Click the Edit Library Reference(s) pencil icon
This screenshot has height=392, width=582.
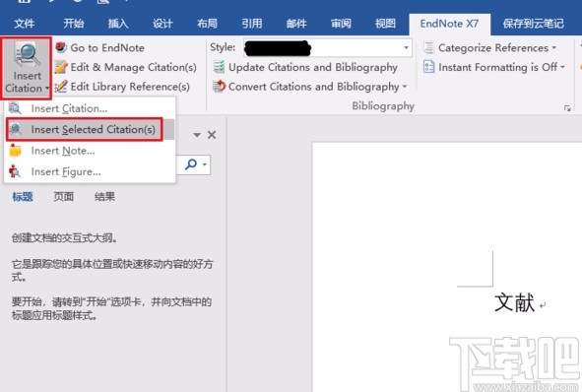61,87
